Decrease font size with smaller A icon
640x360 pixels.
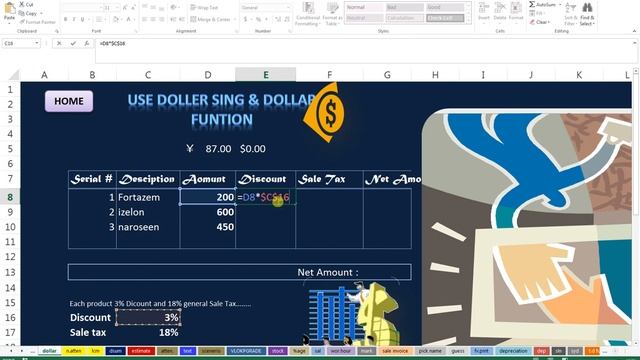point(133,8)
